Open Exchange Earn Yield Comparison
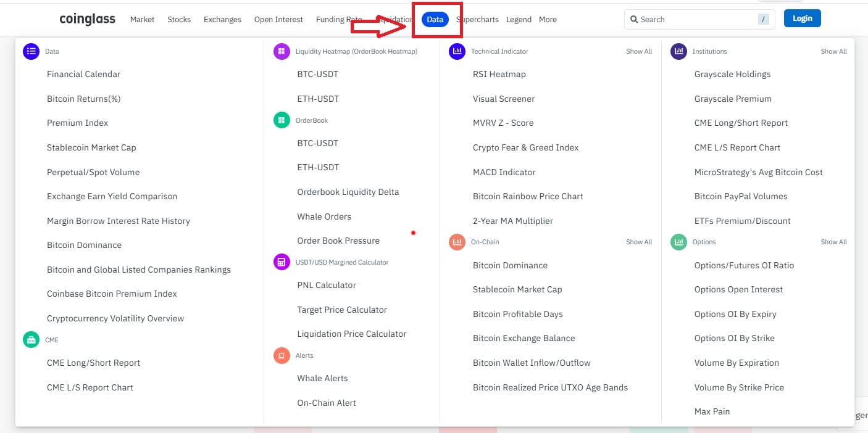The width and height of the screenshot is (868, 433). click(112, 196)
